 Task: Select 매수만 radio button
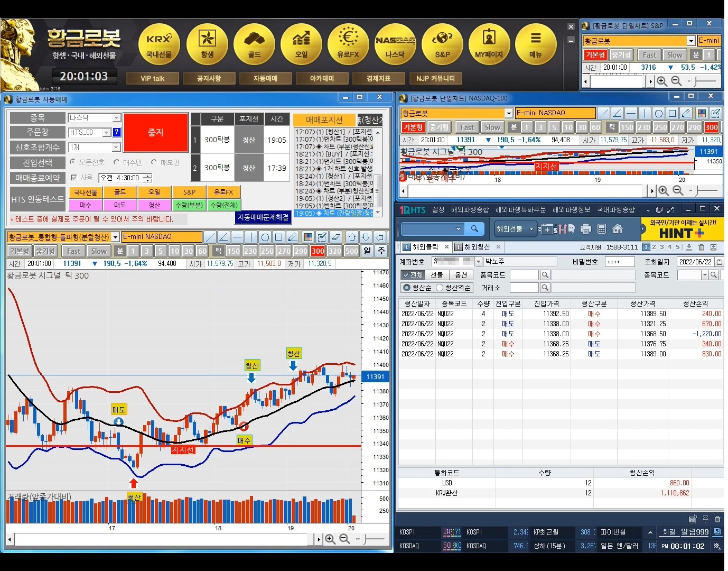[x=116, y=162]
